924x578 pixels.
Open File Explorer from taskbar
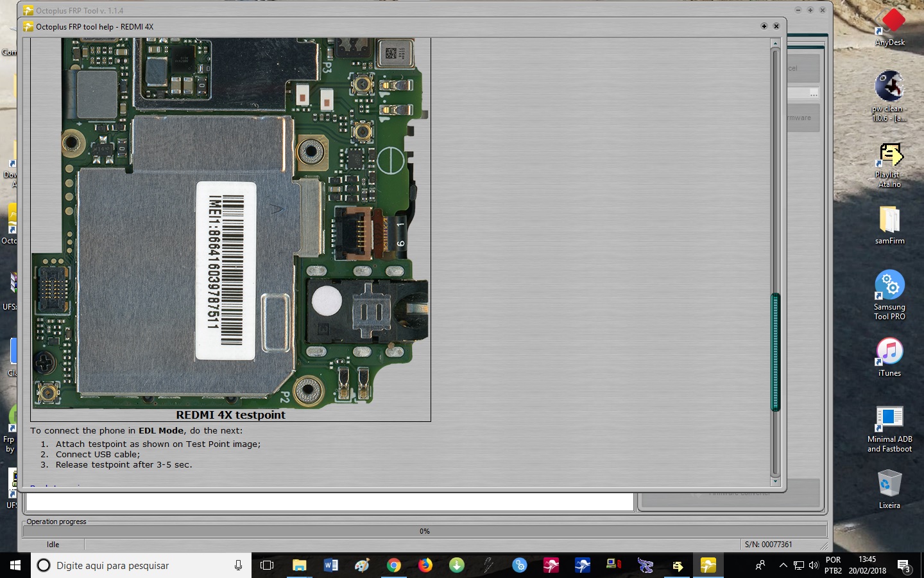click(299, 565)
